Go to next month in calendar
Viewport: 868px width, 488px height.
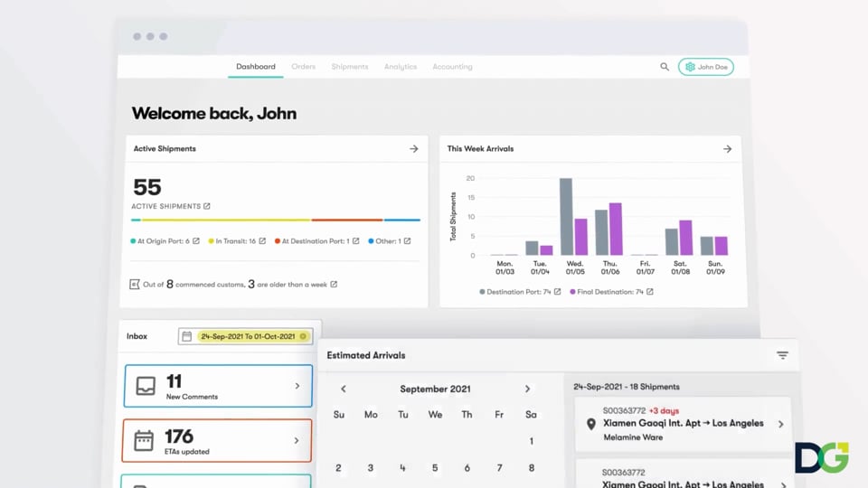point(527,389)
